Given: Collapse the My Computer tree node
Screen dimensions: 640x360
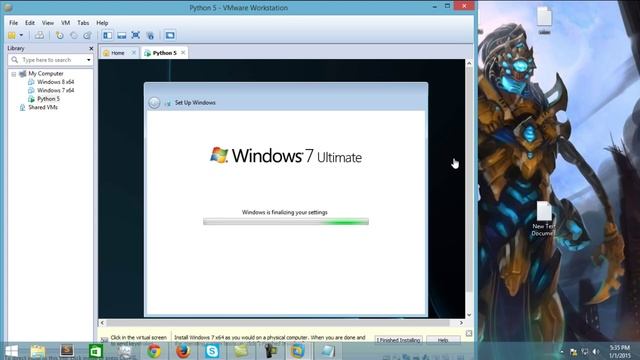Looking at the screenshot, I should [x=14, y=74].
